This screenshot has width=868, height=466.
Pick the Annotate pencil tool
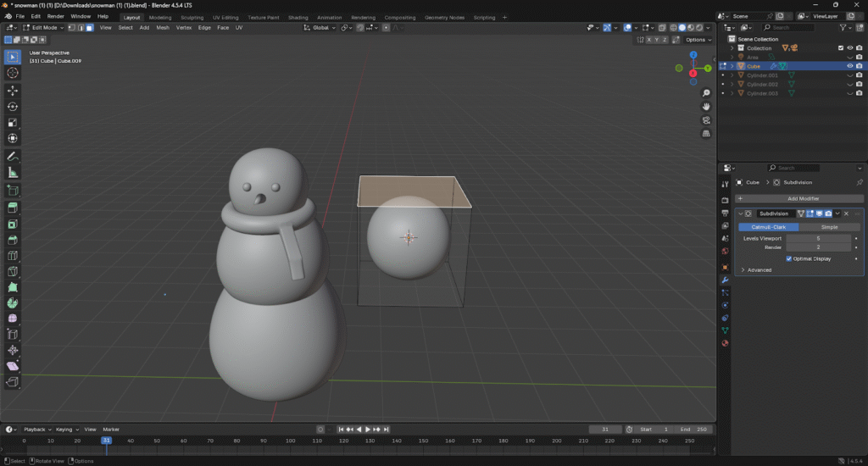pos(13,157)
